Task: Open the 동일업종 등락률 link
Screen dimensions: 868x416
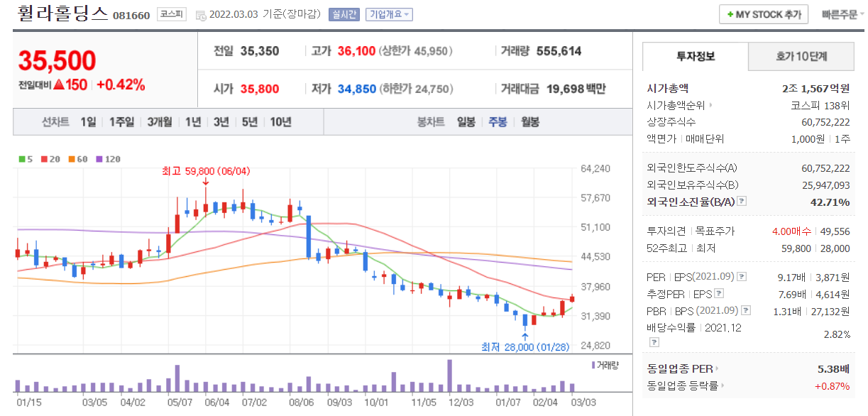Action: coord(686,385)
